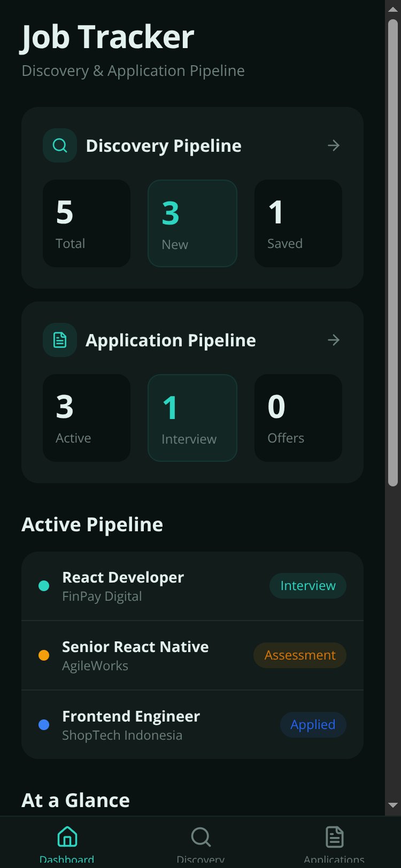This screenshot has width=401, height=868.
Task: Open the Frontend Engineer pipeline row
Action: coord(192,725)
